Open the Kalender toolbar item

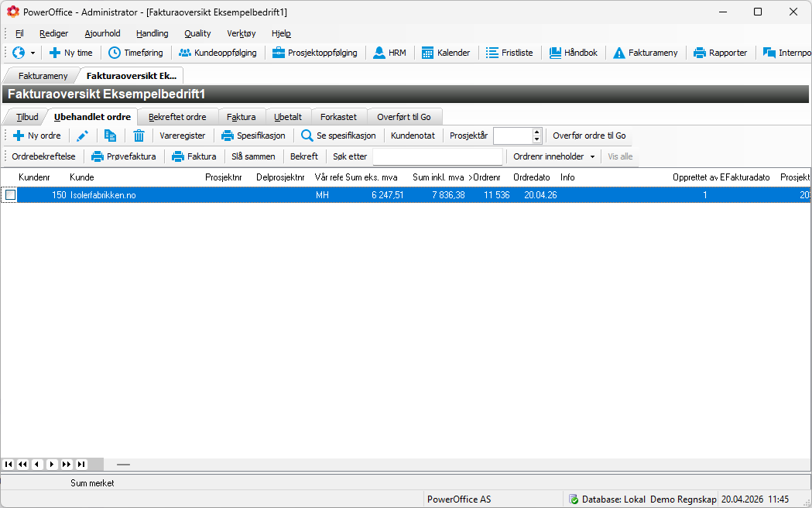(446, 53)
